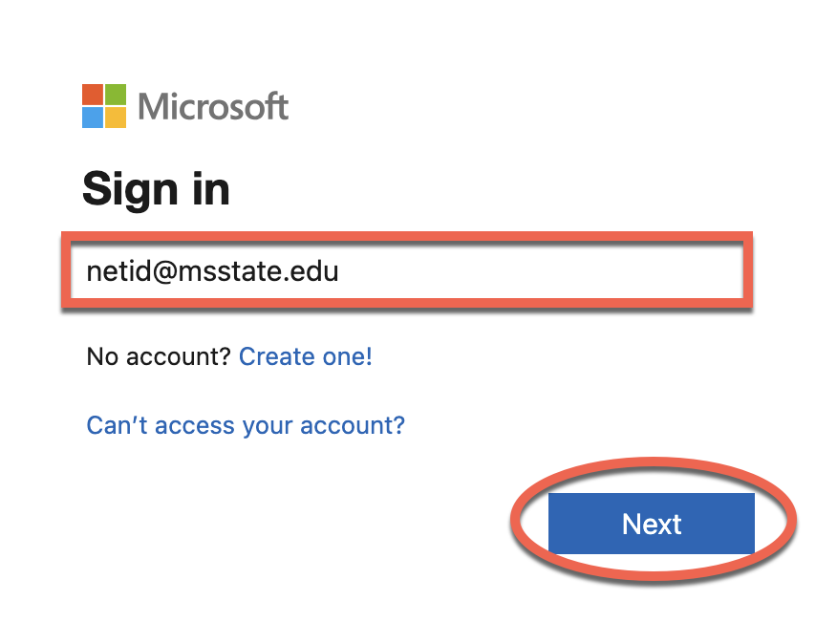The height and width of the screenshot is (644, 837).
Task: Click the blue square in Microsoft logo
Action: [x=93, y=118]
